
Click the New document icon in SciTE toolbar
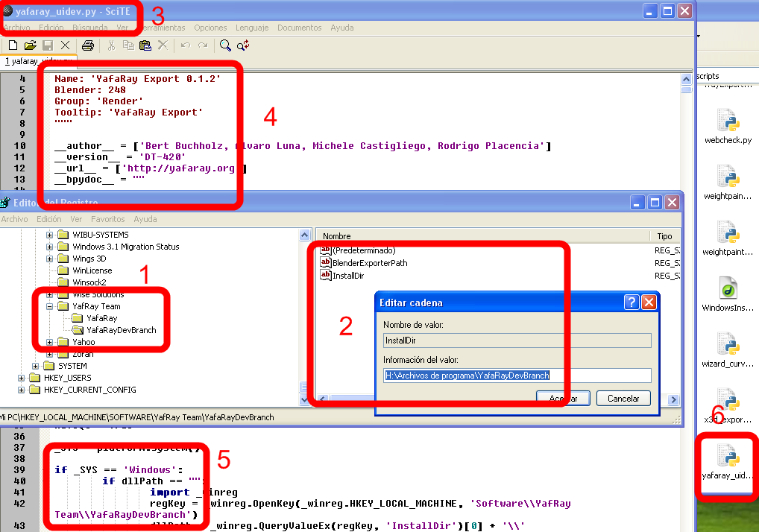pos(13,45)
